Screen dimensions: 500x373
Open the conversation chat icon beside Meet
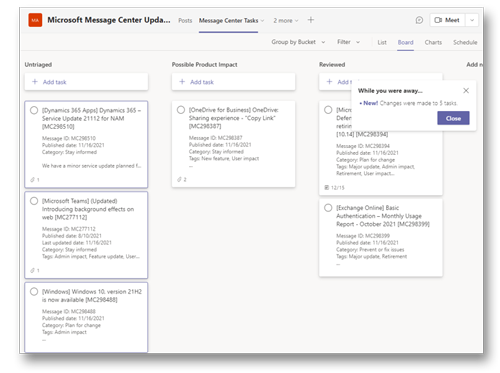(x=419, y=20)
